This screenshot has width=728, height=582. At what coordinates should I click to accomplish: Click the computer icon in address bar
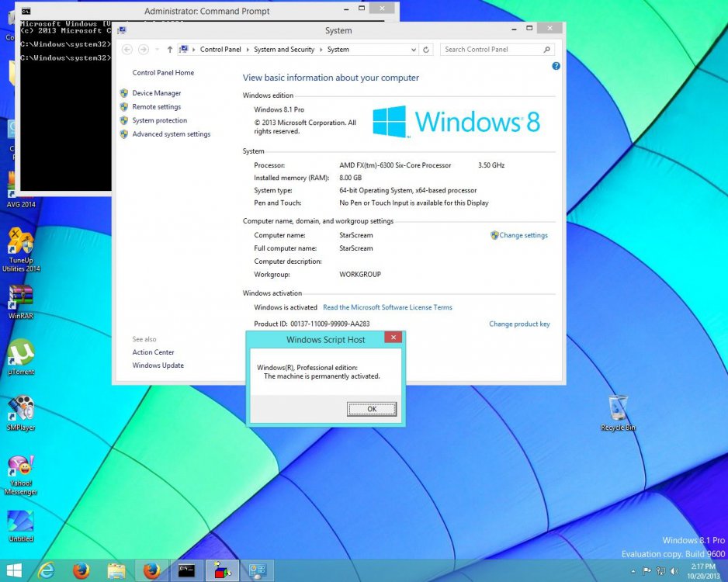tap(184, 49)
